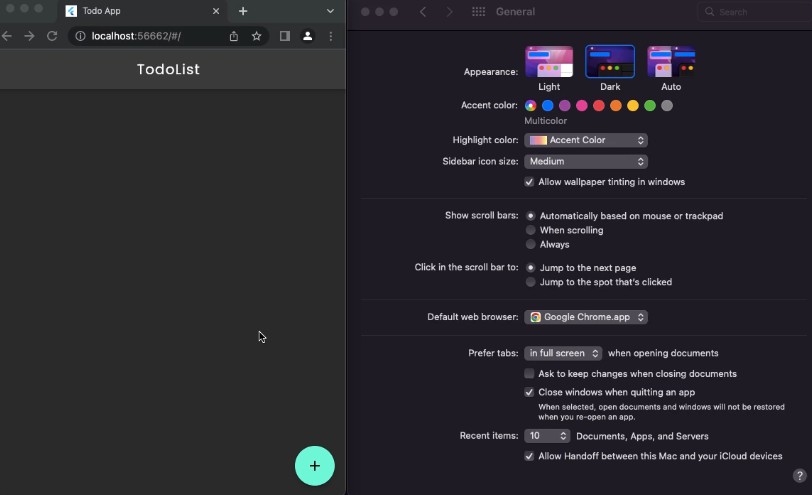Choose green accent color
This screenshot has width=812, height=495.
(x=650, y=106)
